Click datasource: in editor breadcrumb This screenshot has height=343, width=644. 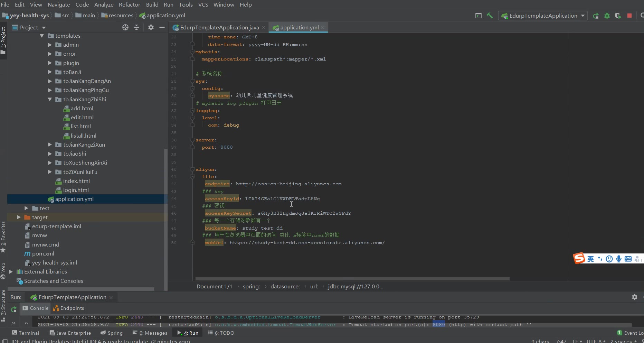coord(285,286)
